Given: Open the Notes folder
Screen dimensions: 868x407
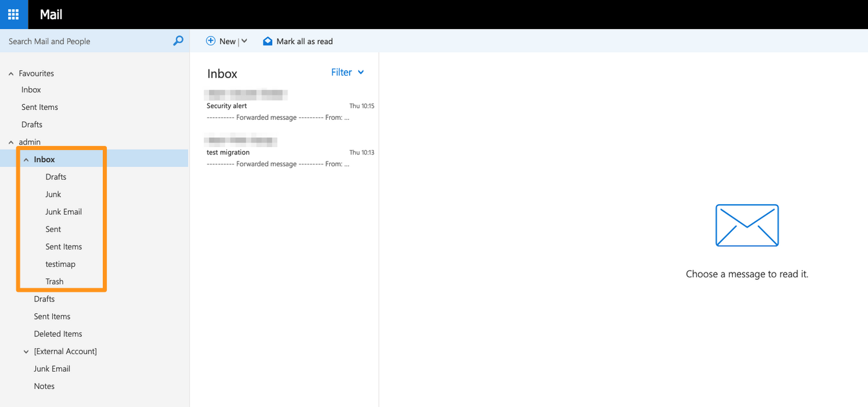Looking at the screenshot, I should coord(44,386).
